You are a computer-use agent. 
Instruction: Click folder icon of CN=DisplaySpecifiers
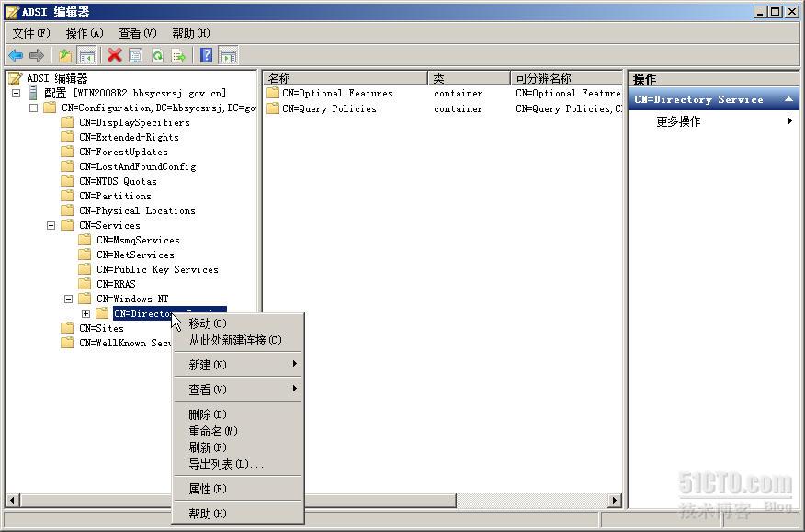67,122
